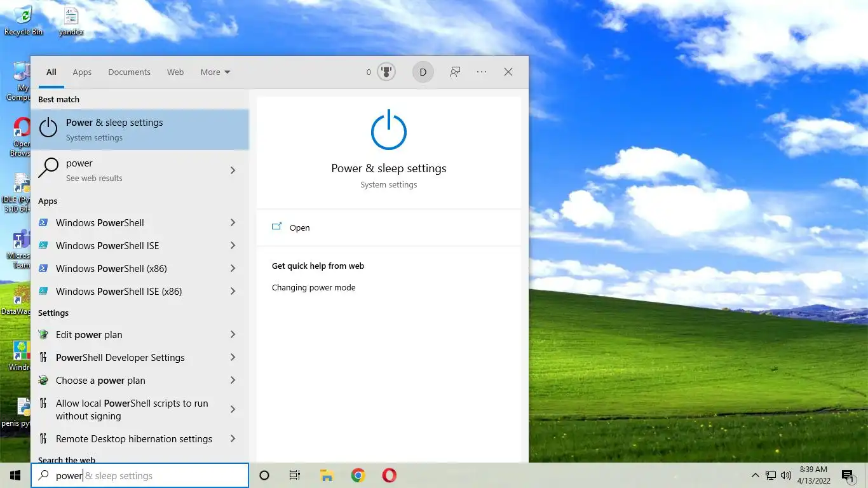Switch to the Documents tab

pos(129,72)
